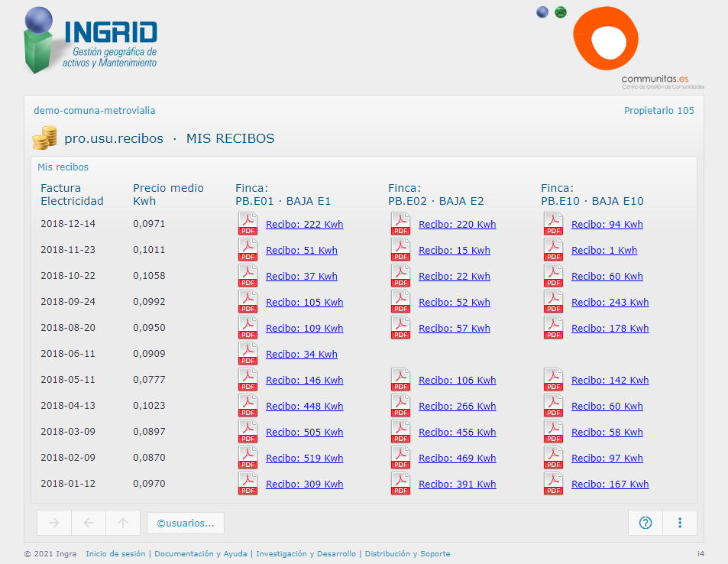The width and height of the screenshot is (728, 564).
Task: Click the Propietario 105 user link
Action: [x=658, y=111]
